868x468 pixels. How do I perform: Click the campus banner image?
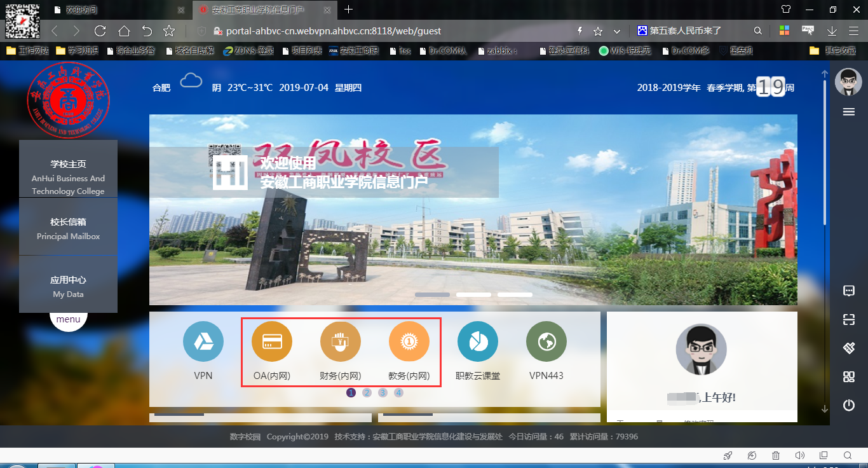(473, 210)
